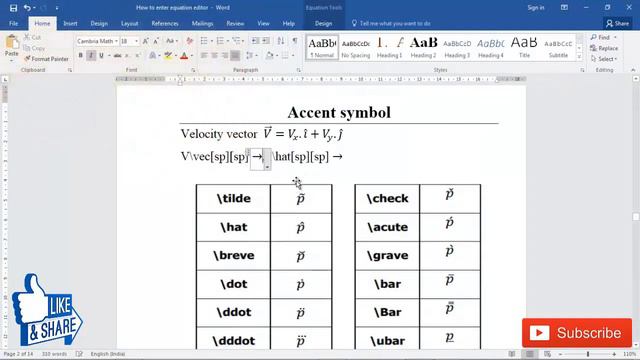Apply the Title style
The image size is (640, 360).
point(524,48)
